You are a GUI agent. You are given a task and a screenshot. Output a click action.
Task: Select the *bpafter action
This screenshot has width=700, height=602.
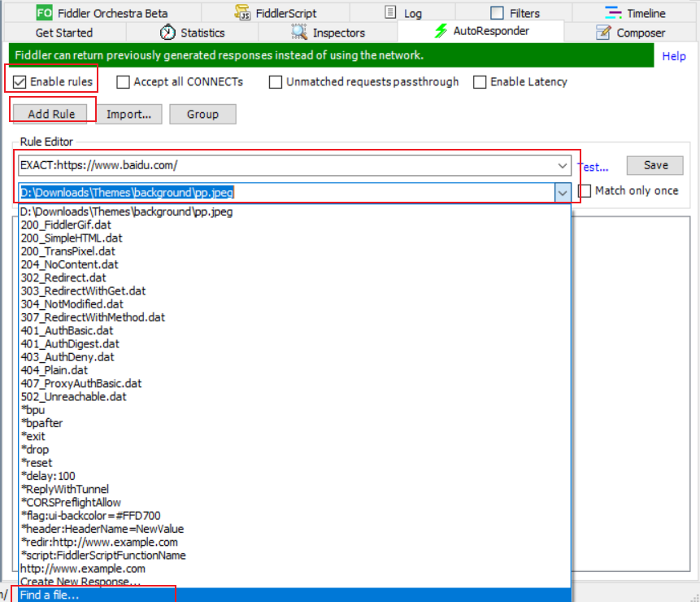[x=294, y=423]
